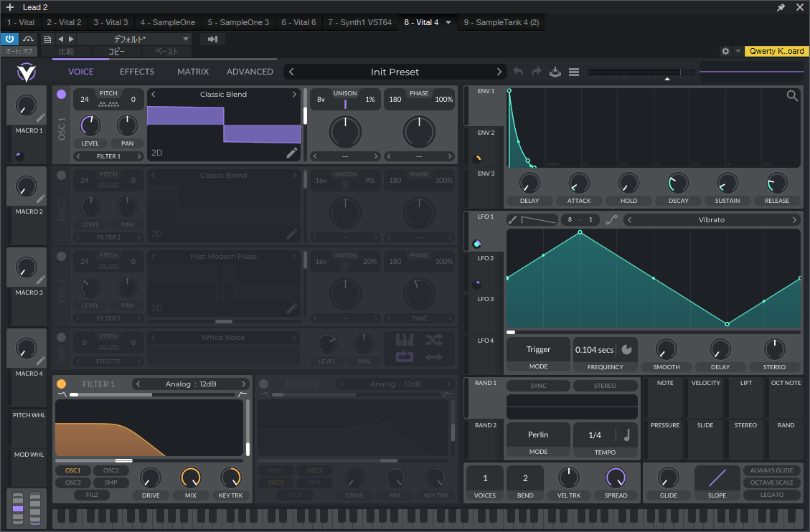This screenshot has height=532, width=810.
Task: Enable oscillator 2 power toggle
Action: (61, 175)
